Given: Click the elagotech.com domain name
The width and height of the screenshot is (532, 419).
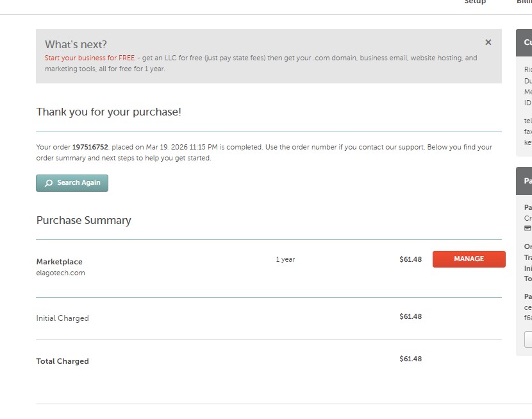Looking at the screenshot, I should [60, 273].
